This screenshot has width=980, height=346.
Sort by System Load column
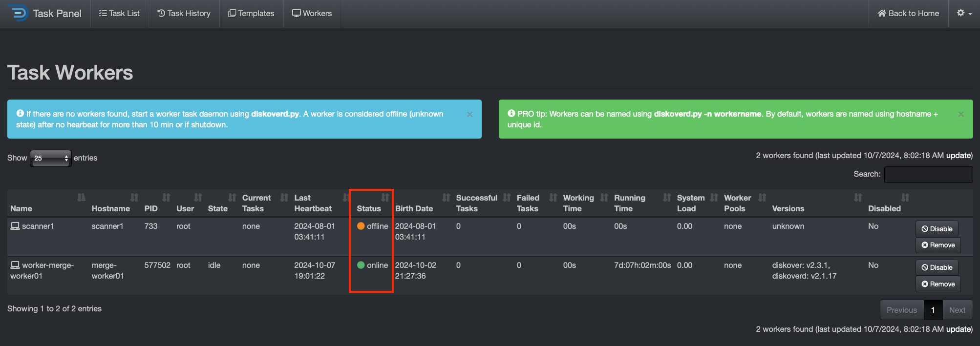697,203
